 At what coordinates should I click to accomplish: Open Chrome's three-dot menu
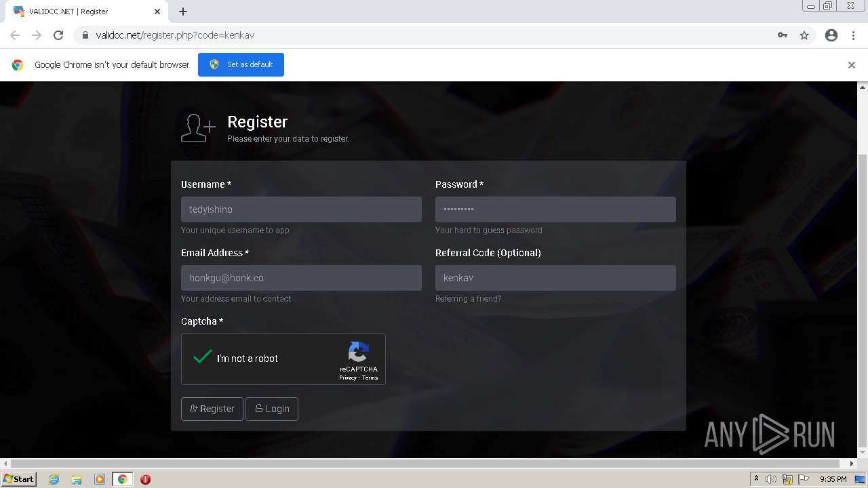853,35
